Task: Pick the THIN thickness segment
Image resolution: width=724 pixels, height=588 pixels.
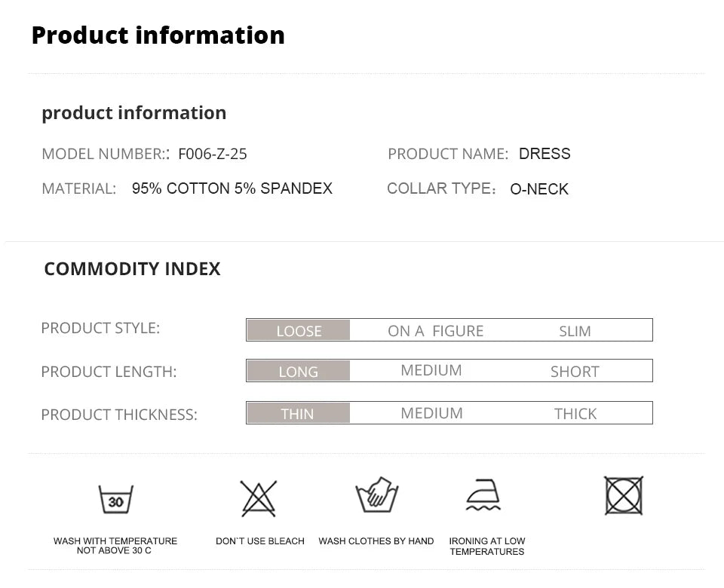Action: click(x=298, y=413)
